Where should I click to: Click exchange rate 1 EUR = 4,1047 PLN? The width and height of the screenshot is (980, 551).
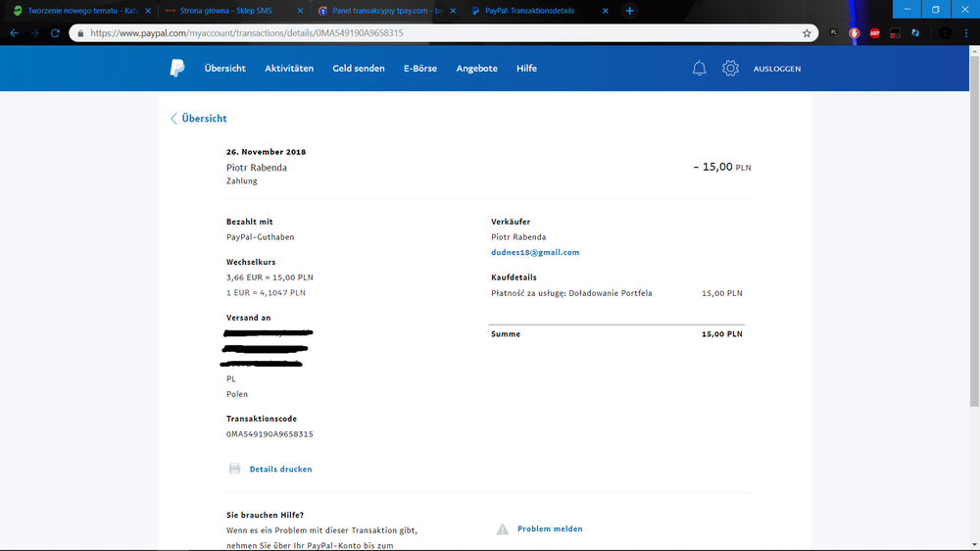[266, 293]
